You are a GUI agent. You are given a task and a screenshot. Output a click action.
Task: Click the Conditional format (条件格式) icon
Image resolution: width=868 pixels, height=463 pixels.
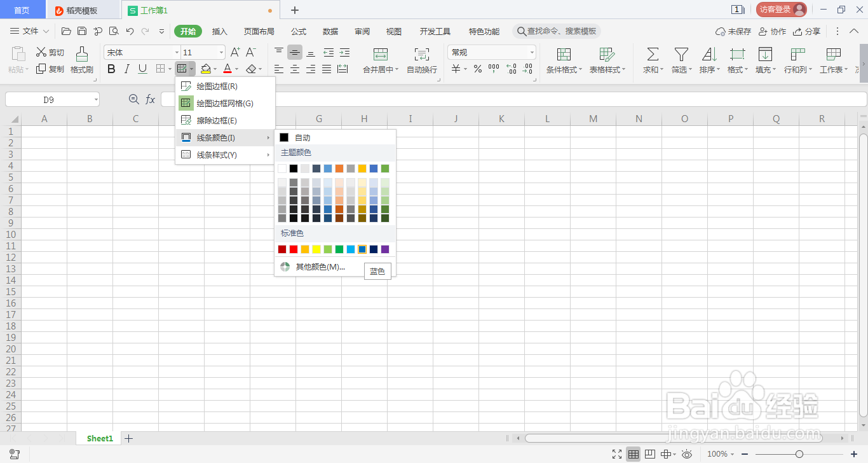[x=564, y=55]
